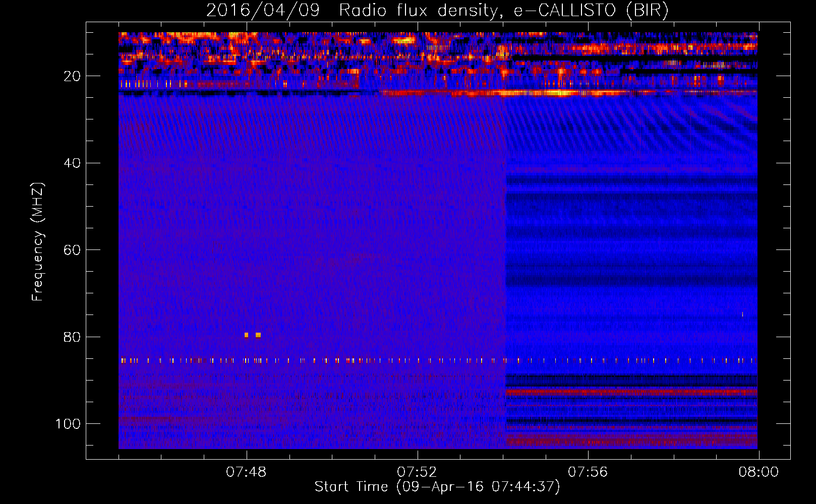Viewport: 816px width, 504px height.
Task: Select the "Frequency (MHZ)" y-axis label
Action: 38,241
